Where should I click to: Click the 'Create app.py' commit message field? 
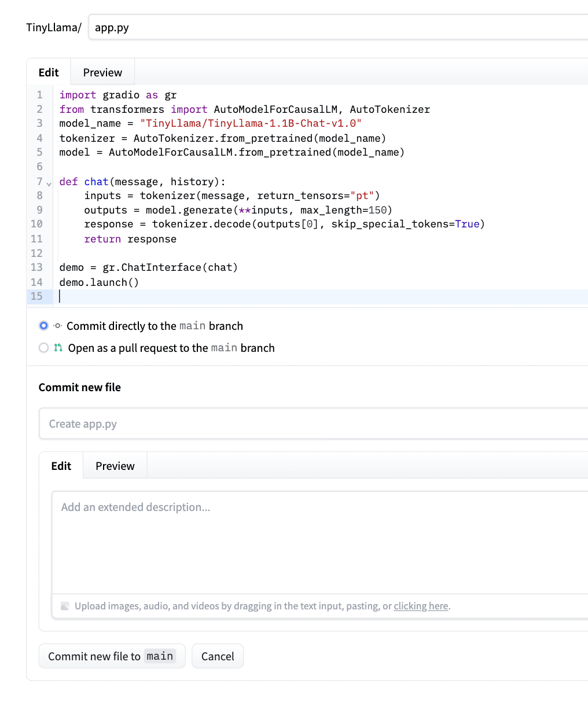pos(231,423)
